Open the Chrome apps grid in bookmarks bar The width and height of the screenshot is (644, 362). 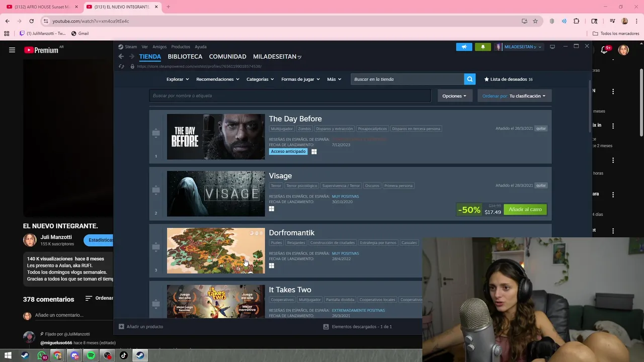click(7, 34)
